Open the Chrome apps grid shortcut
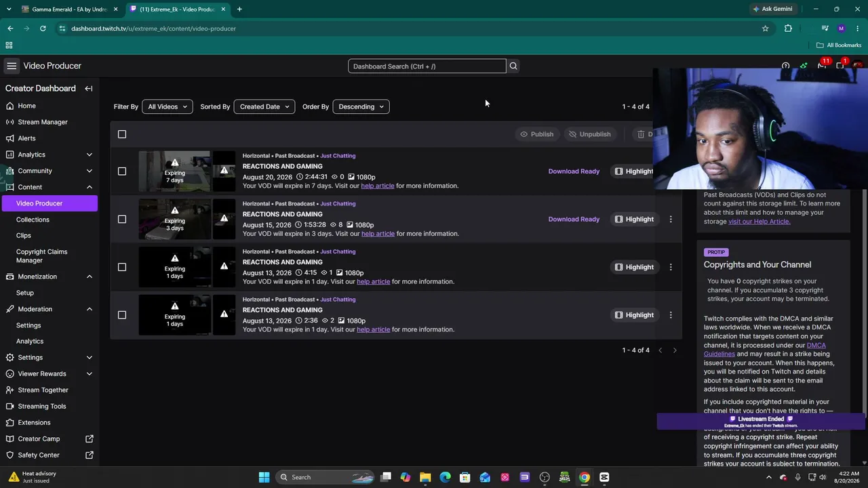Screen dimensions: 868x488 point(9,45)
